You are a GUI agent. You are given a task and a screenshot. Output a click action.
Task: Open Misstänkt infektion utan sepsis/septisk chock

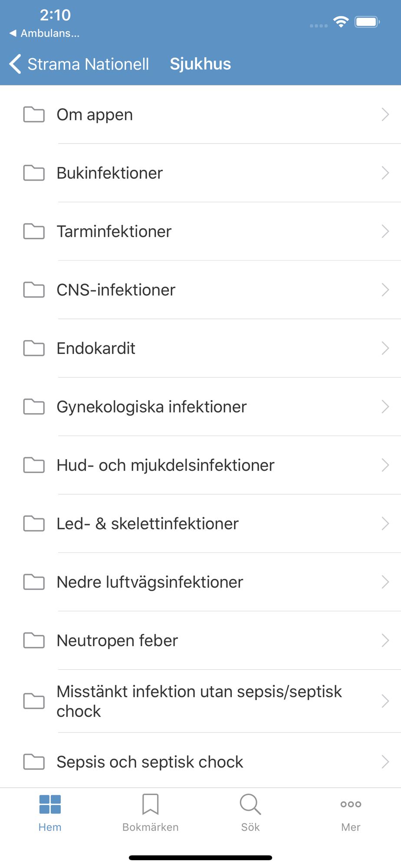pyautogui.click(x=199, y=701)
